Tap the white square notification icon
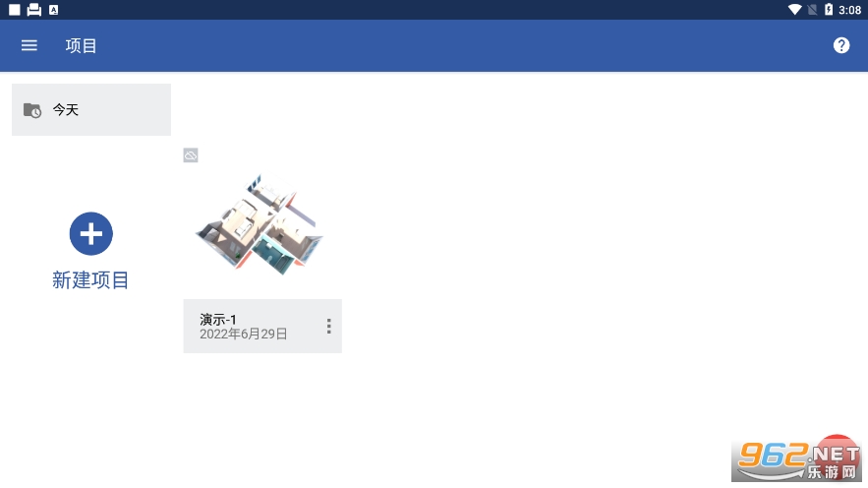 [15, 10]
